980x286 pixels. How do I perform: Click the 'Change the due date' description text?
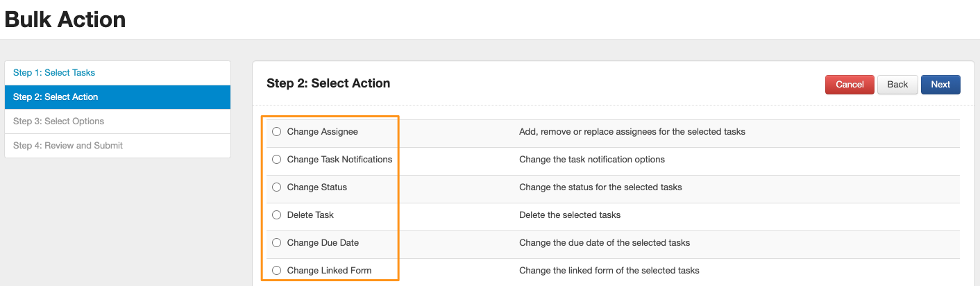point(604,243)
